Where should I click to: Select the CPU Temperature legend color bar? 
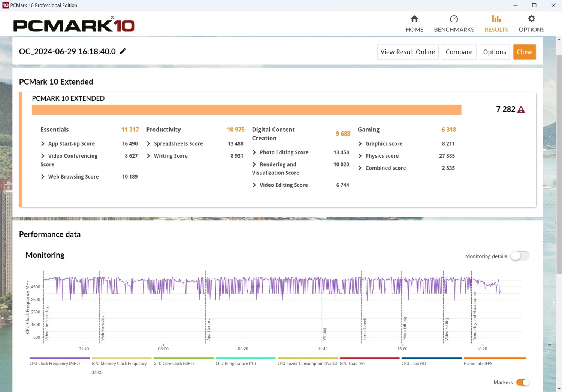tap(245, 358)
